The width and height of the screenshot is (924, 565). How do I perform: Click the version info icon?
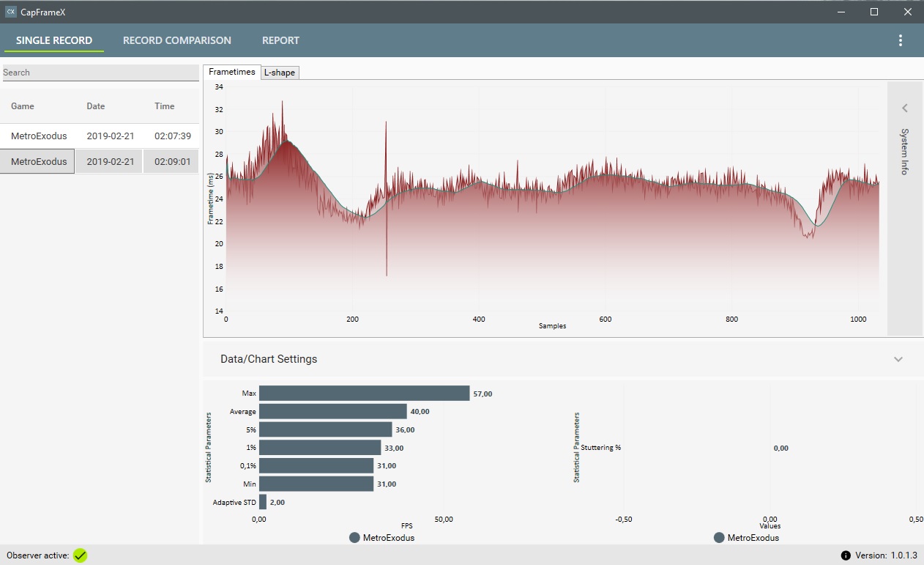tap(846, 555)
